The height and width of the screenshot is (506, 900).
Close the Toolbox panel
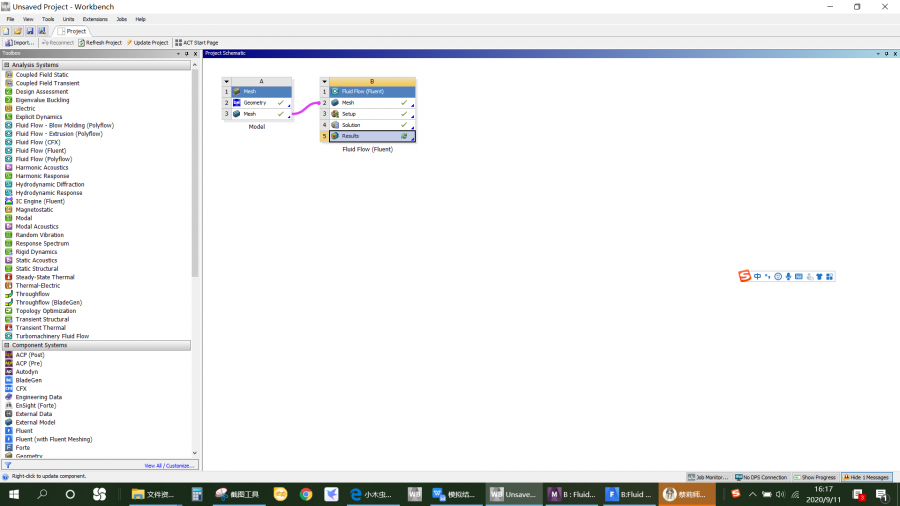(195, 53)
